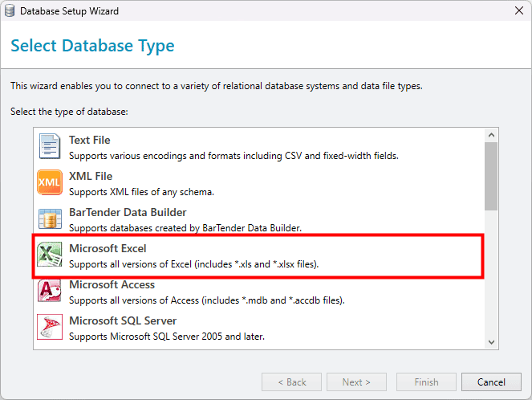Pick Microsoft Excel label in list
The width and height of the screenshot is (532, 400).
point(108,248)
